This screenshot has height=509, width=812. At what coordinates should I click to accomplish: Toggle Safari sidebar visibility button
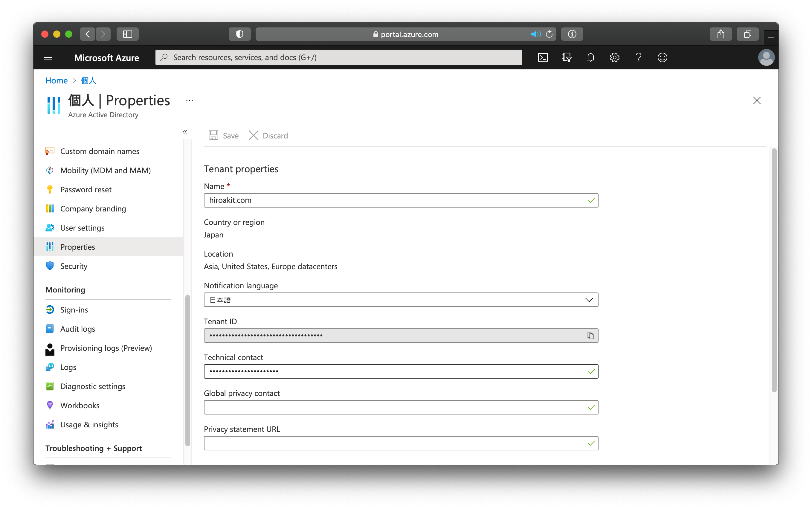click(x=128, y=34)
